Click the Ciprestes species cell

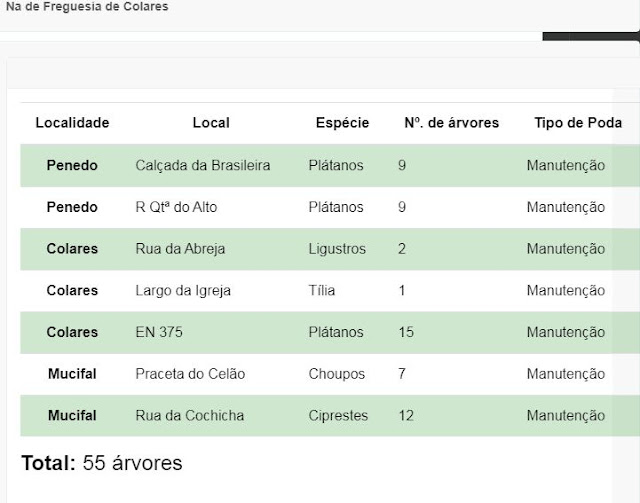click(x=338, y=415)
